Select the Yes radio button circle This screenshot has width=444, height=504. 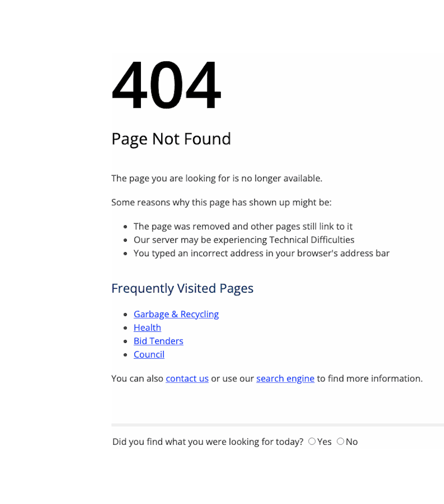[x=312, y=441]
